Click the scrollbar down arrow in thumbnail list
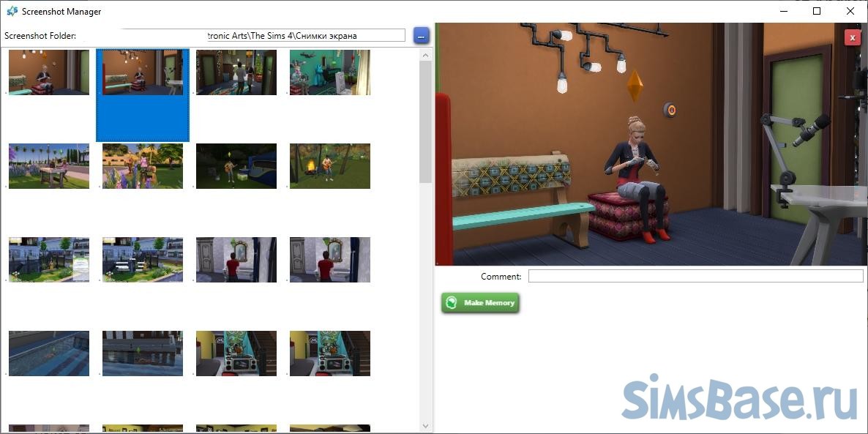The height and width of the screenshot is (434, 868). (x=425, y=426)
